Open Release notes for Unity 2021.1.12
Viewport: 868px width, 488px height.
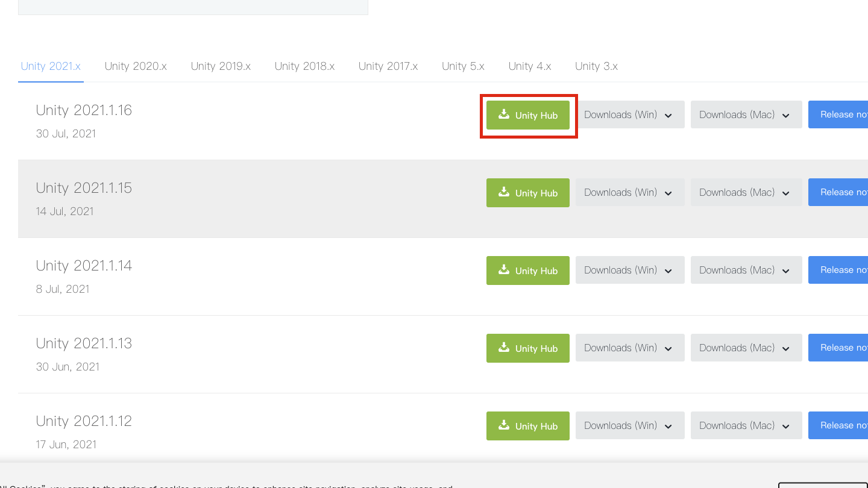(x=838, y=425)
